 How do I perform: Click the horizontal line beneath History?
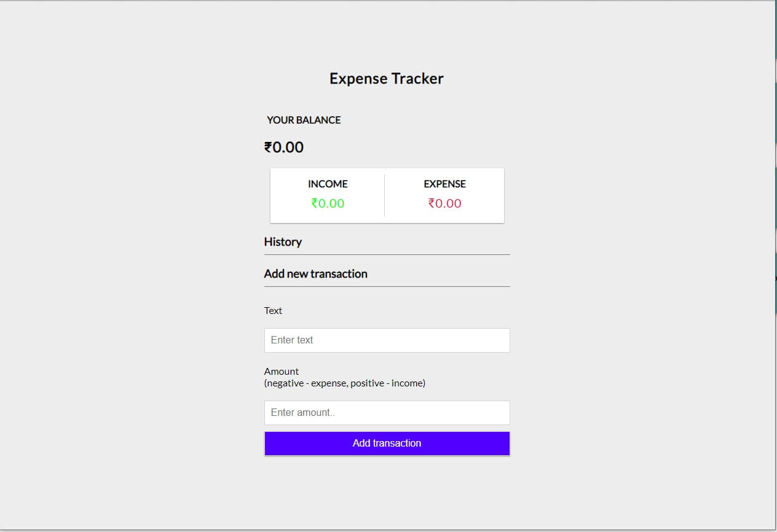387,254
